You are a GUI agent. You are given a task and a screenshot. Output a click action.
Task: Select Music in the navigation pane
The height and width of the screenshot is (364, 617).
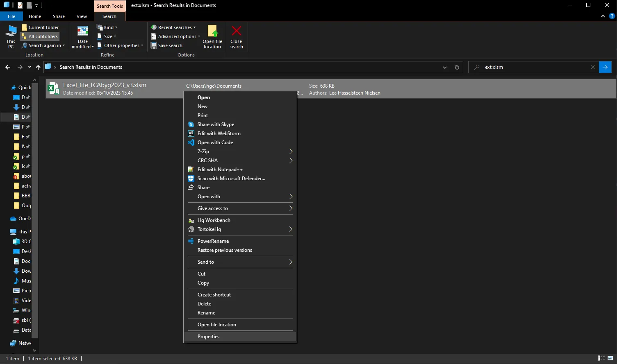23,281
